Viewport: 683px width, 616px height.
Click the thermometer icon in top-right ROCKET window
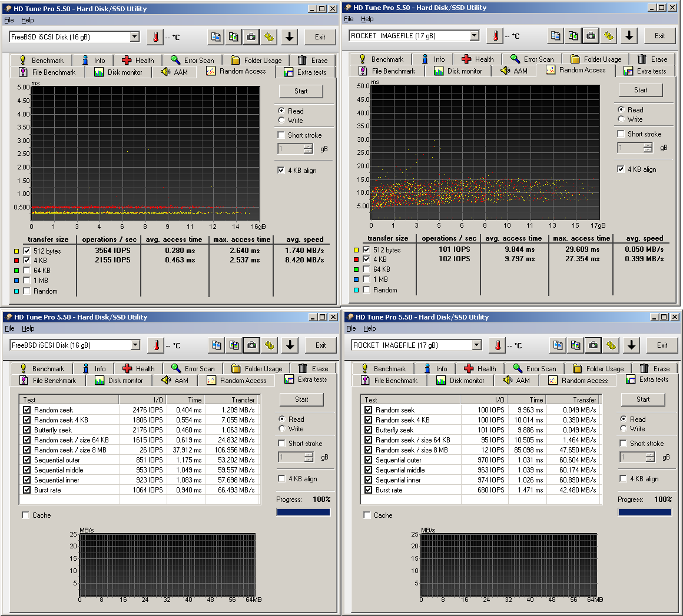pos(495,36)
